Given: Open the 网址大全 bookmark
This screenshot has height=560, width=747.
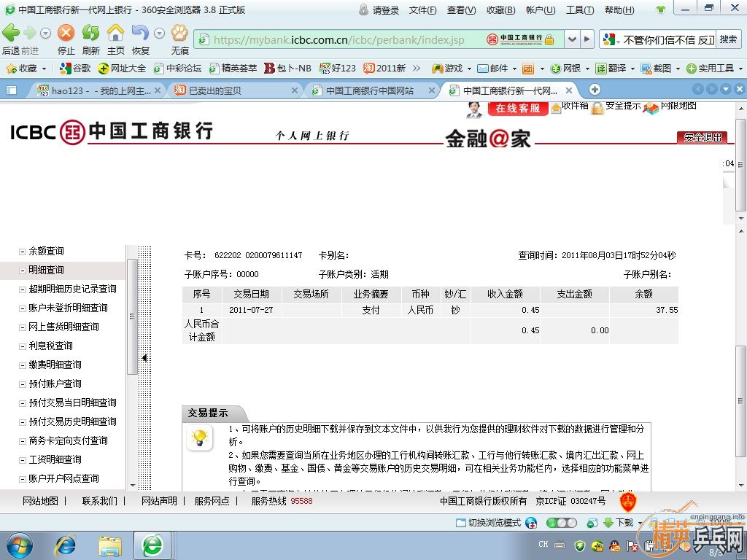Looking at the screenshot, I should pos(123,69).
